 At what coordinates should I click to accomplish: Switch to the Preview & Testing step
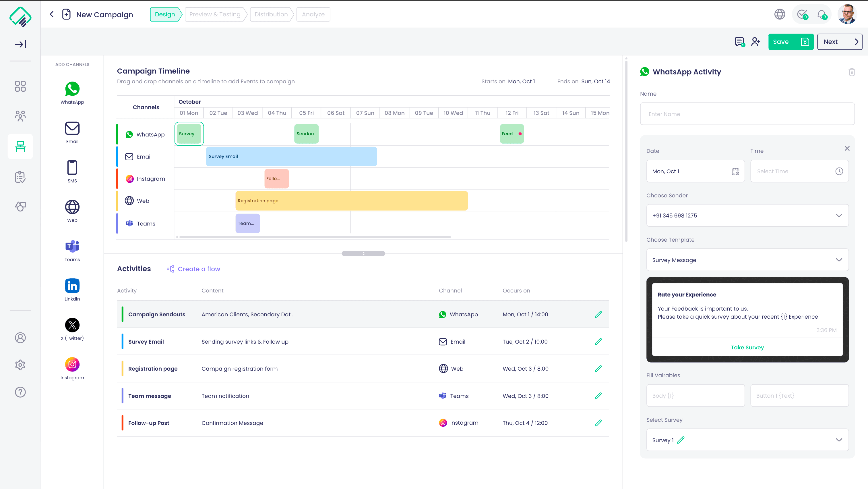(215, 14)
